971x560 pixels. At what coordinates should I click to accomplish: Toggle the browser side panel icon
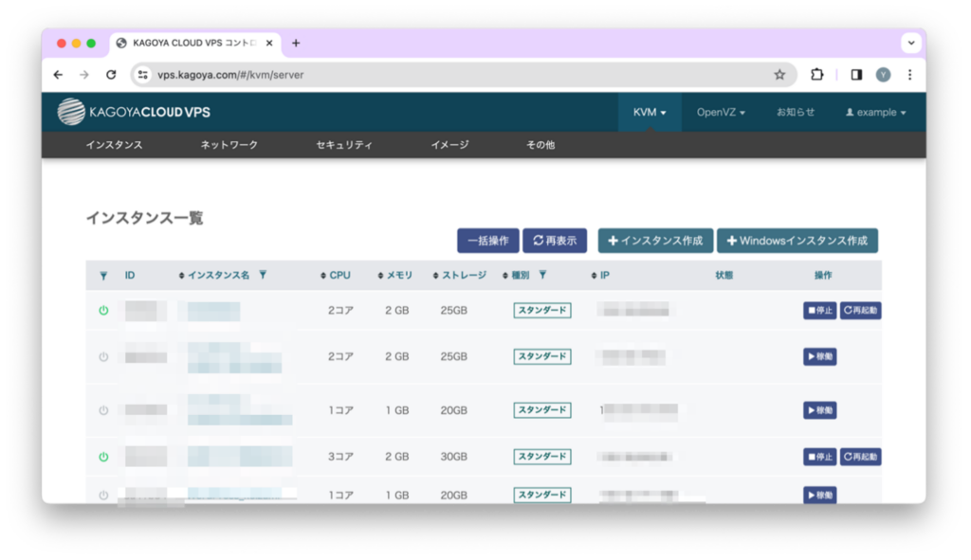coord(855,75)
